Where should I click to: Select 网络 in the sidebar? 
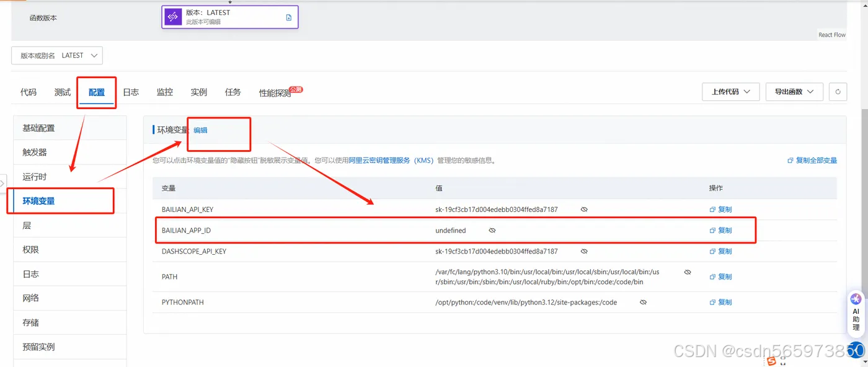click(x=70, y=298)
